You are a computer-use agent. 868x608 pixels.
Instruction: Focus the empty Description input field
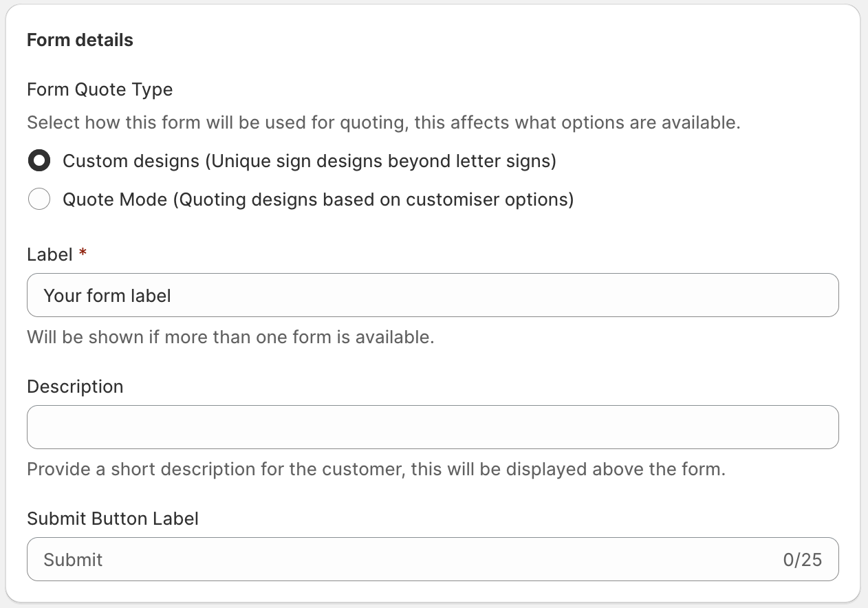[433, 427]
